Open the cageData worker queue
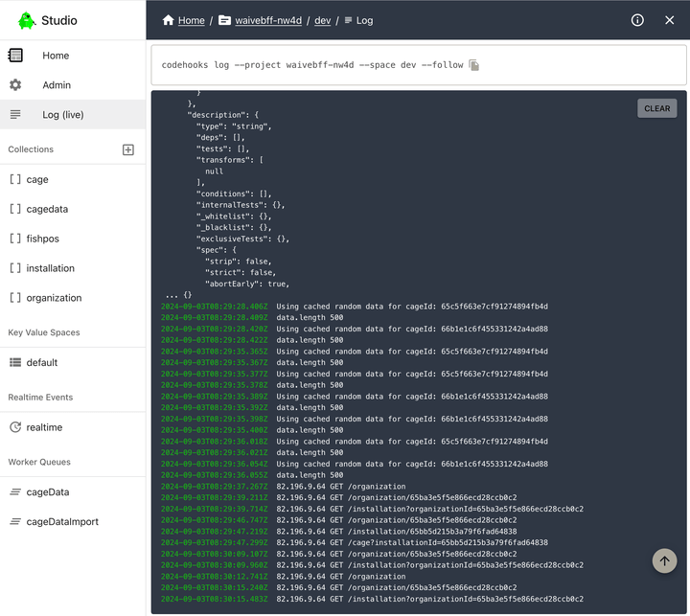690x616 pixels. point(73,491)
